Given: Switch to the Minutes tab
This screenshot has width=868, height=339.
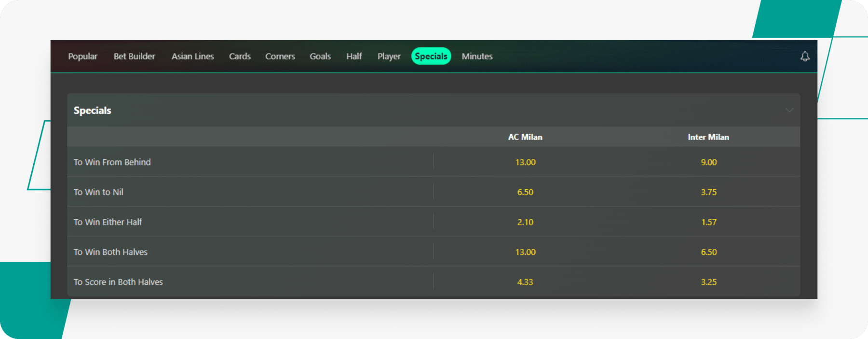Looking at the screenshot, I should click(x=477, y=56).
